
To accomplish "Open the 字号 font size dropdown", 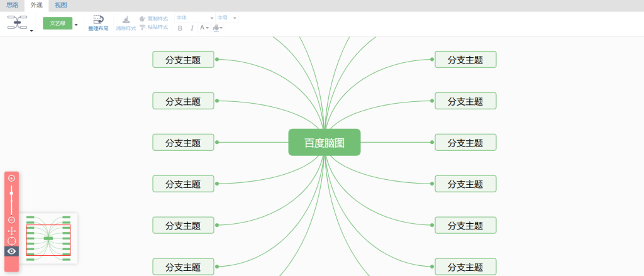I will point(226,18).
